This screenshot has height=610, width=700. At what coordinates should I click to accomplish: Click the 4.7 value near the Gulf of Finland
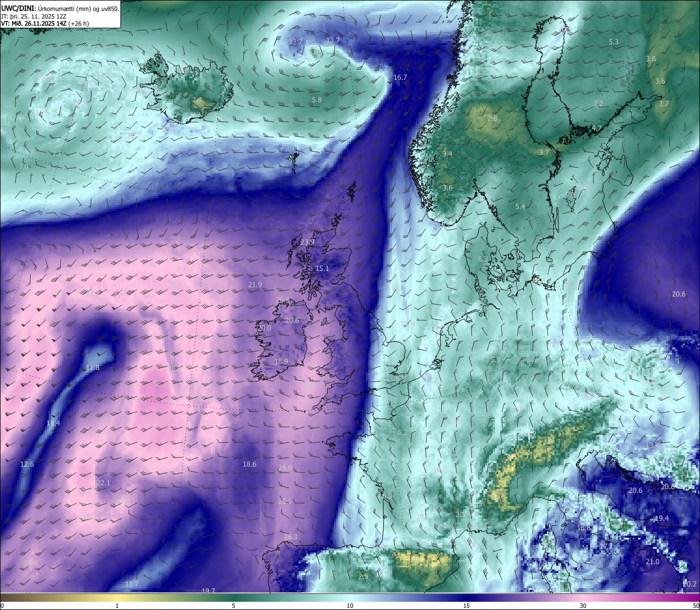pos(597,129)
